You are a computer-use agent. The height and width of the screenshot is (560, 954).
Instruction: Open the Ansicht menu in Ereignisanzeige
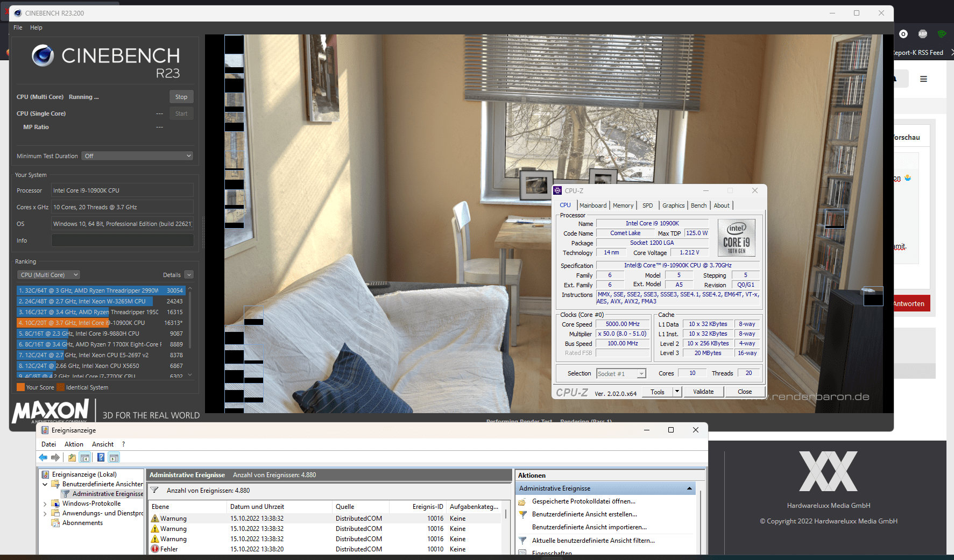[x=103, y=444]
